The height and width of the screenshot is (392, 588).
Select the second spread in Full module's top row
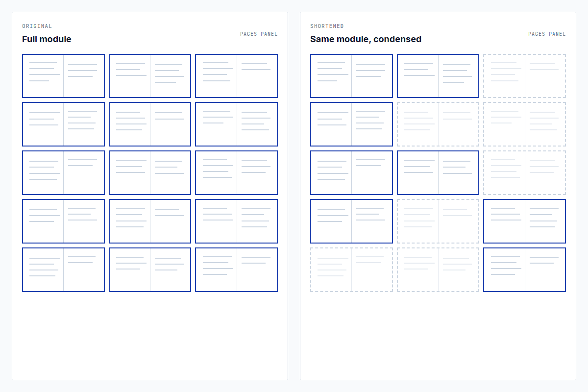[149, 75]
